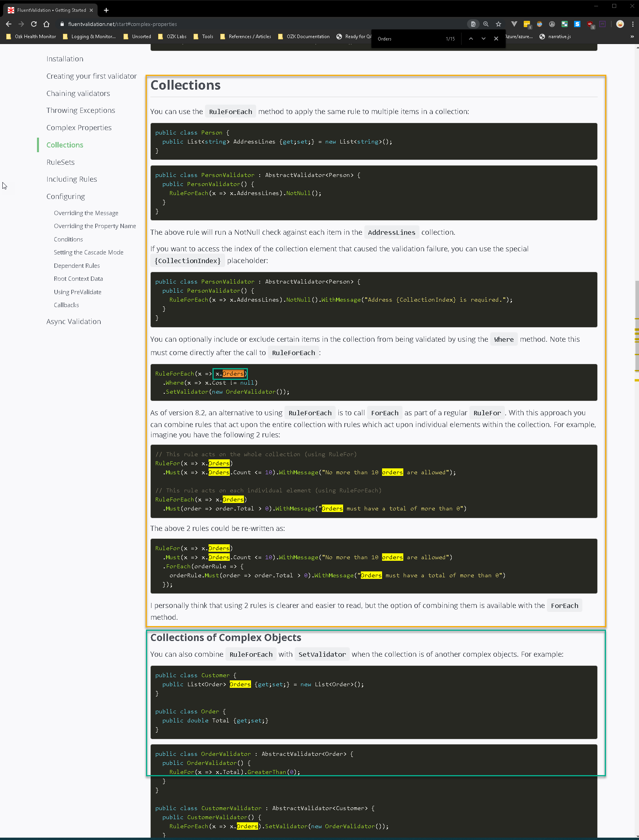
Task: Bookmark this page with the star icon
Action: pos(499,24)
